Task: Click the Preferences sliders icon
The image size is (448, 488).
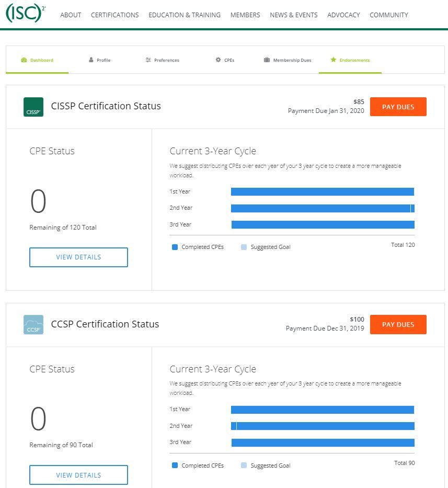Action: 148,60
